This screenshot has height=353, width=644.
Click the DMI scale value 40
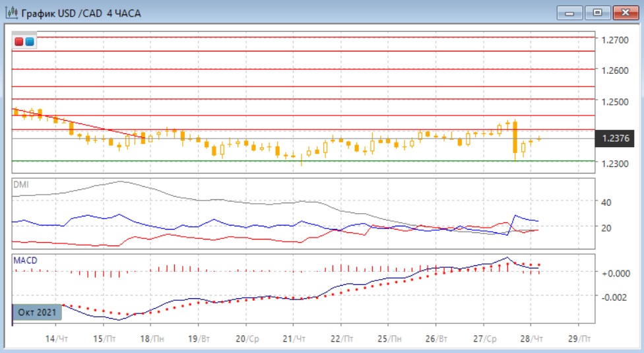tap(607, 202)
